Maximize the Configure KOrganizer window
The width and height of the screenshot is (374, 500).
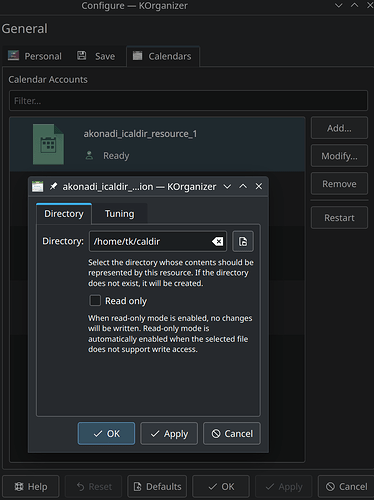coord(355,5)
